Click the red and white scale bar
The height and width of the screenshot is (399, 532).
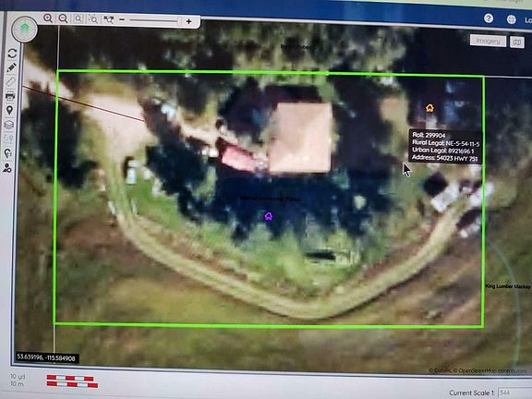click(x=72, y=381)
